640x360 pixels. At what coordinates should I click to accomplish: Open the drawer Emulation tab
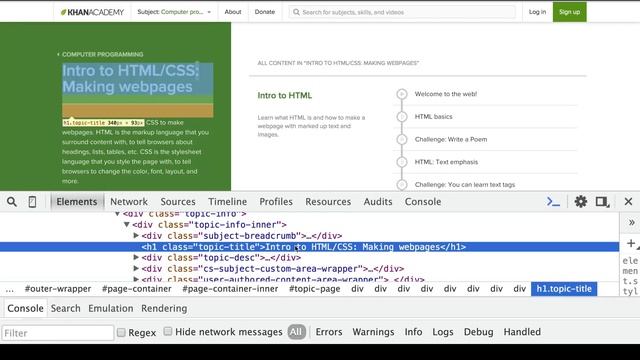tap(111, 309)
